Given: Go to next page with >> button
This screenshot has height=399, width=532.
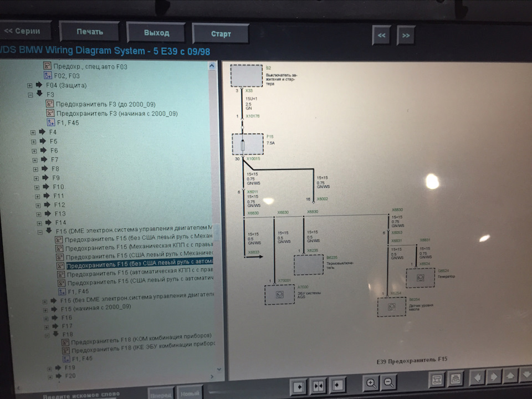Looking at the screenshot, I should tap(406, 35).
